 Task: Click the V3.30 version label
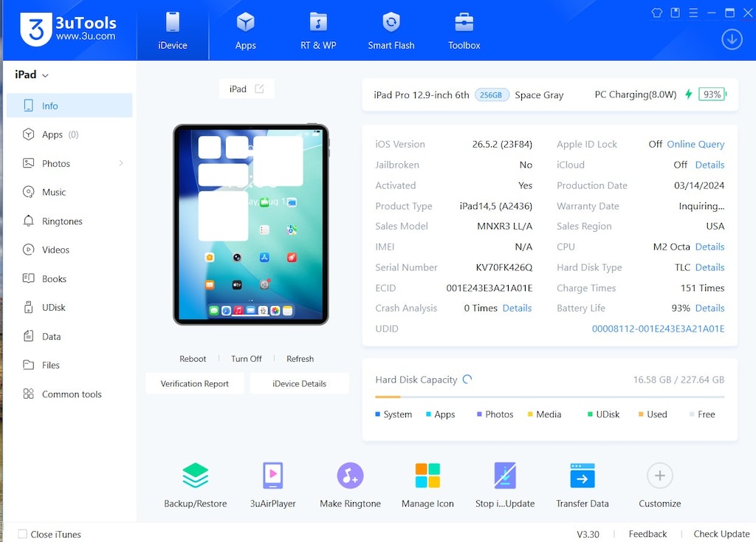[x=588, y=535]
